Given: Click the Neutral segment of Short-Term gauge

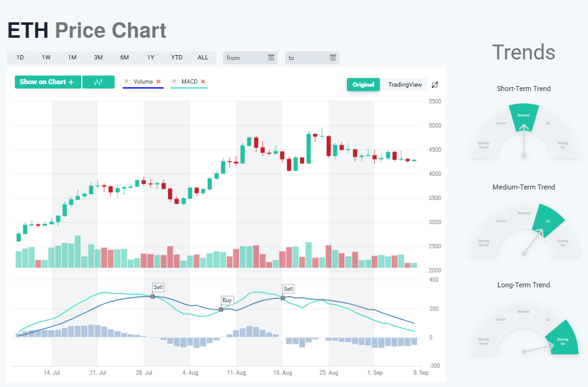Looking at the screenshot, I should pos(524,116).
